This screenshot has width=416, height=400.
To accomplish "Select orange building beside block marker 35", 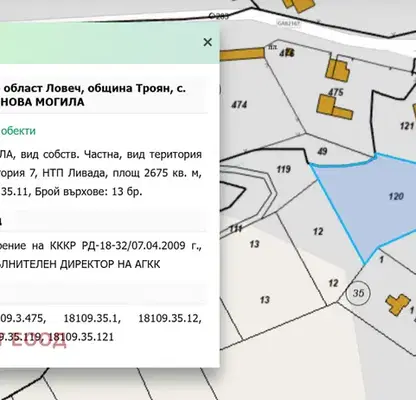I will (x=398, y=304).
